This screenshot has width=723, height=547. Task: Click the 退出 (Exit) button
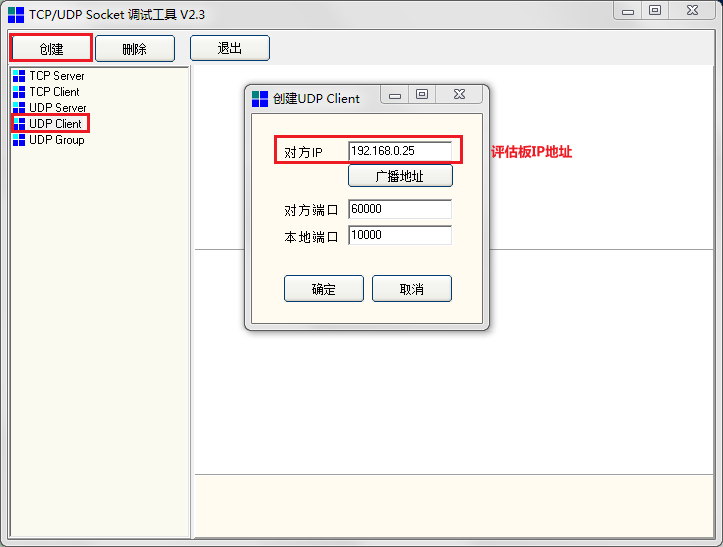(229, 48)
